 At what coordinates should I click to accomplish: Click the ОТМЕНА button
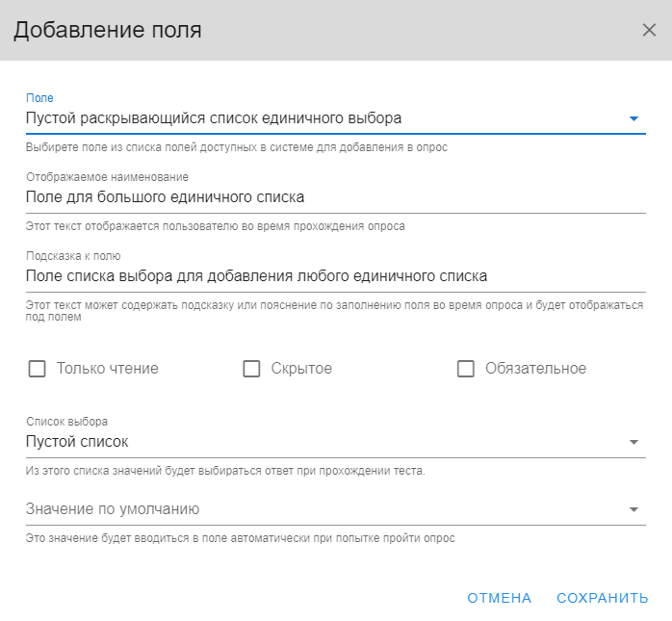coord(500,598)
